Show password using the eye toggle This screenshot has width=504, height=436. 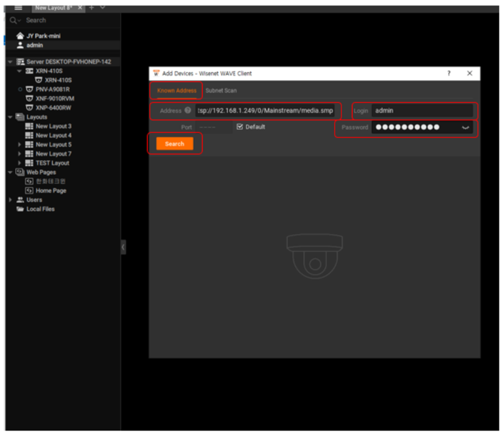(x=465, y=127)
